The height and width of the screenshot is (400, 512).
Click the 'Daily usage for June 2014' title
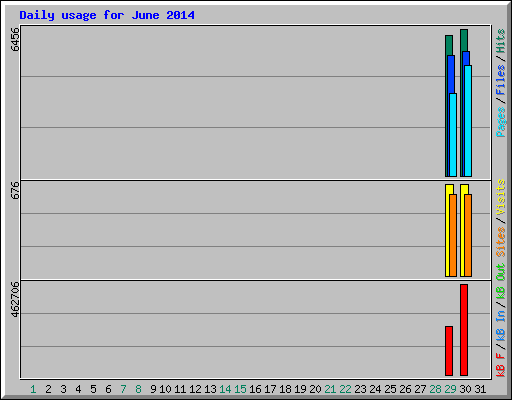coord(107,15)
